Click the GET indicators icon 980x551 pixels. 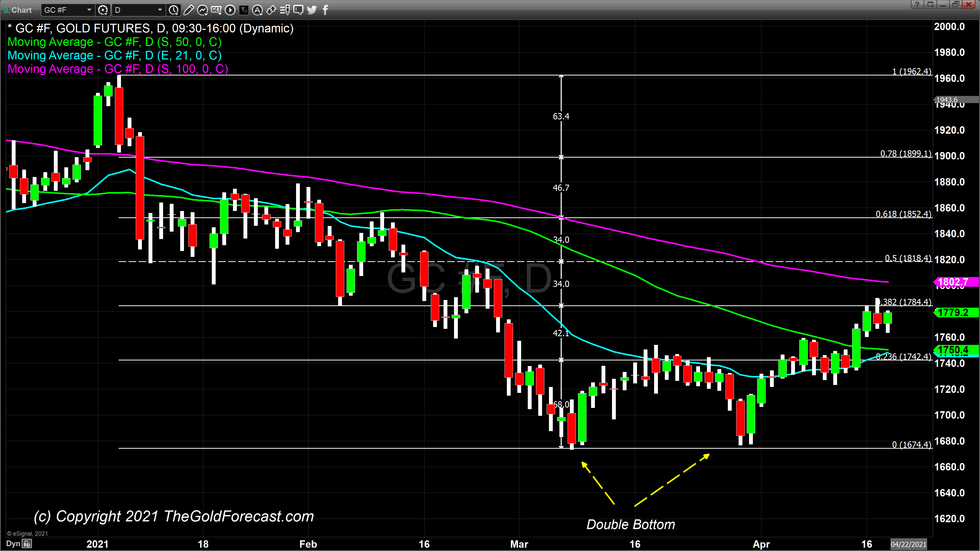coord(216,10)
